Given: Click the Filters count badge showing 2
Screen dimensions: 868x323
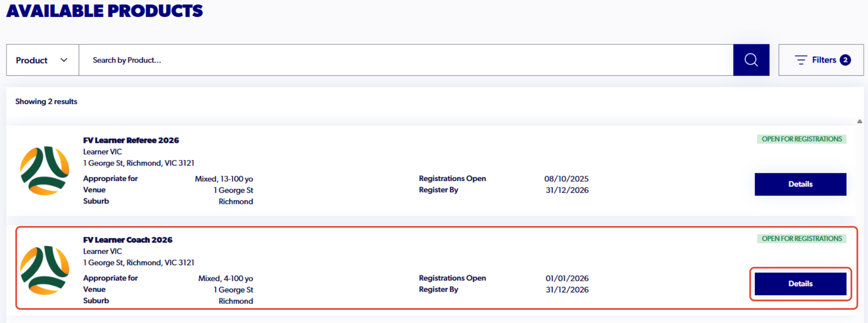Looking at the screenshot, I should pos(845,60).
